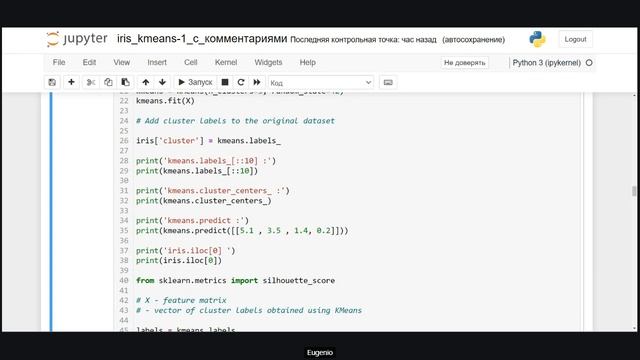
Task: Click checkpoint text Последняя контрольная точка
Action: tap(363, 40)
